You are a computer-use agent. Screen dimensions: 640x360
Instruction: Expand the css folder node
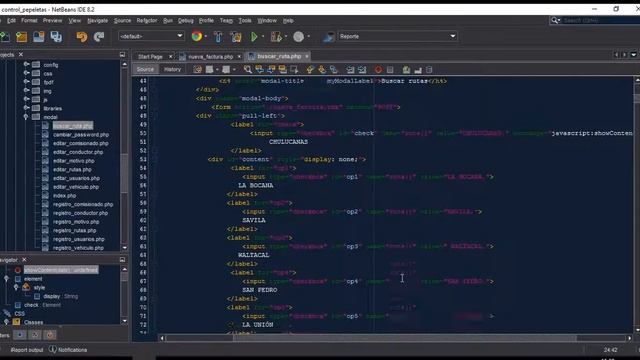[x=26, y=73]
